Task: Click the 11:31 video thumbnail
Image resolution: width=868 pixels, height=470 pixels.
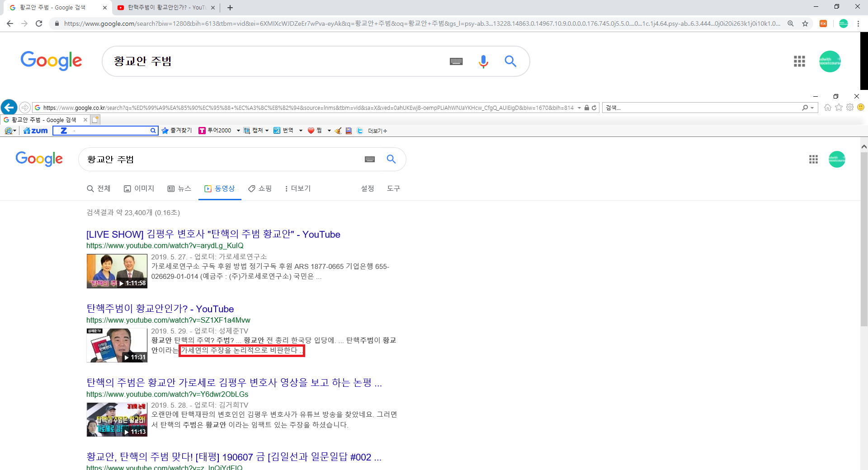Action: (117, 345)
